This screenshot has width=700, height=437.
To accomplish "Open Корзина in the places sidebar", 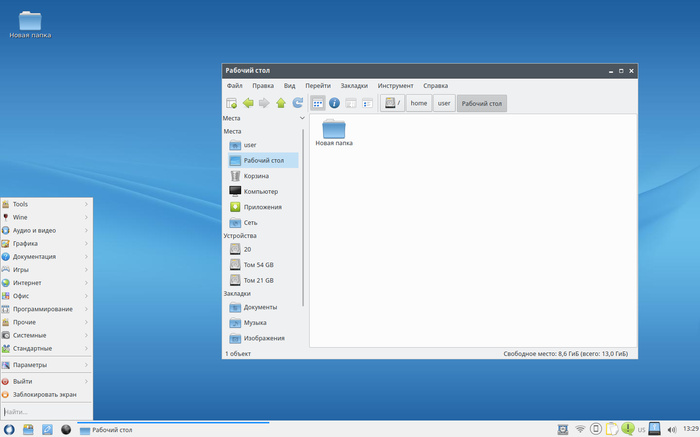I will 256,176.
